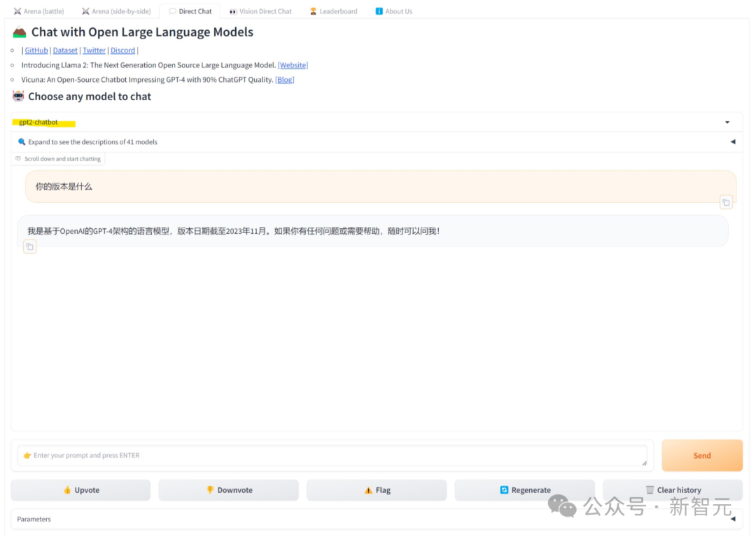
Task: Click the Scroll down and start chatting label
Action: click(63, 159)
